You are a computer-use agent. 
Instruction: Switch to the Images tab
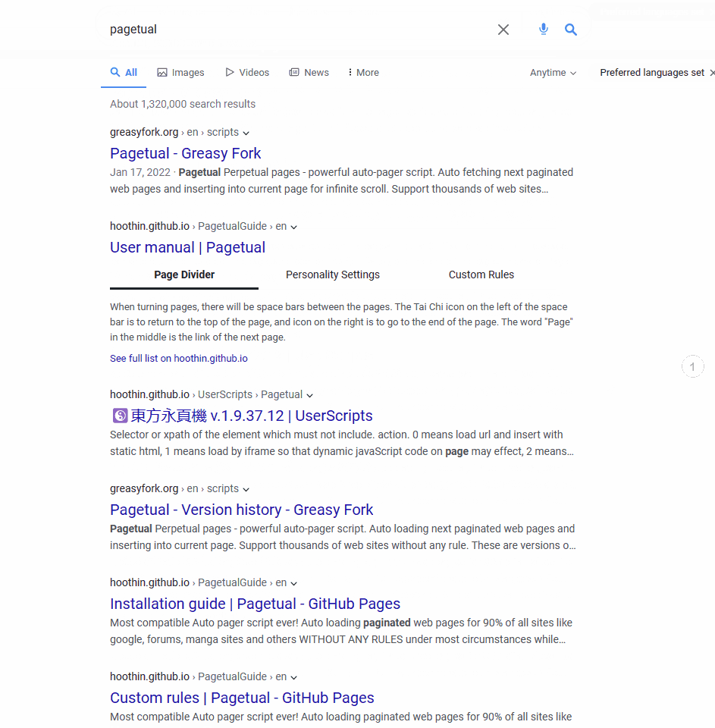180,73
